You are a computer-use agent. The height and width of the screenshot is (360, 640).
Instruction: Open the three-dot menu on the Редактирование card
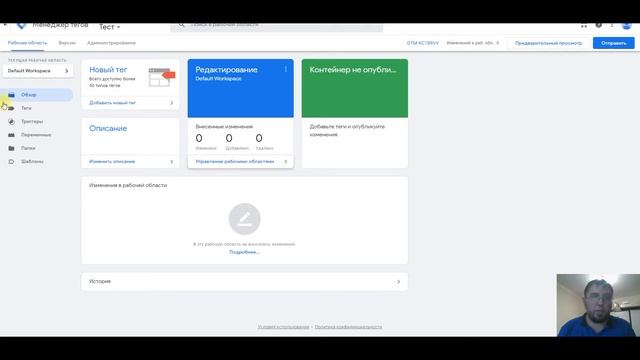[x=285, y=69]
